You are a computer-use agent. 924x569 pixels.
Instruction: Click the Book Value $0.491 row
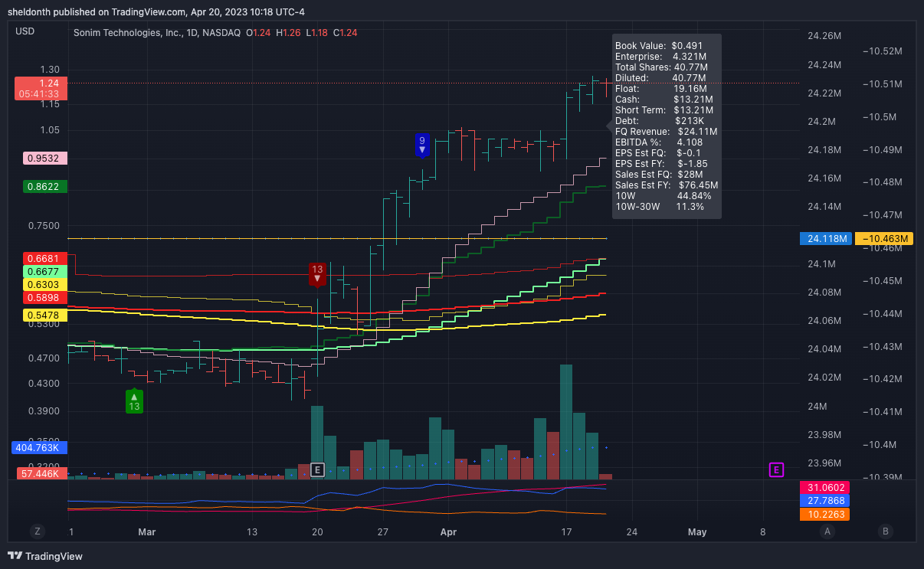coord(659,46)
